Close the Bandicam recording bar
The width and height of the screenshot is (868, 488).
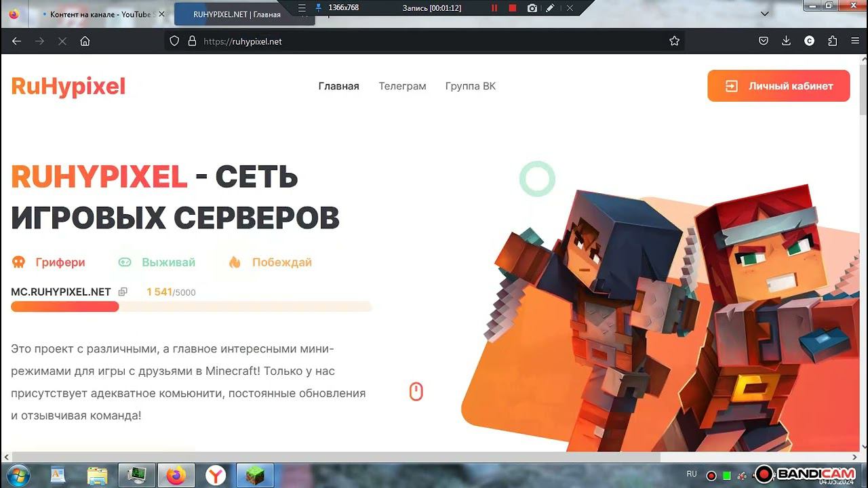click(570, 8)
